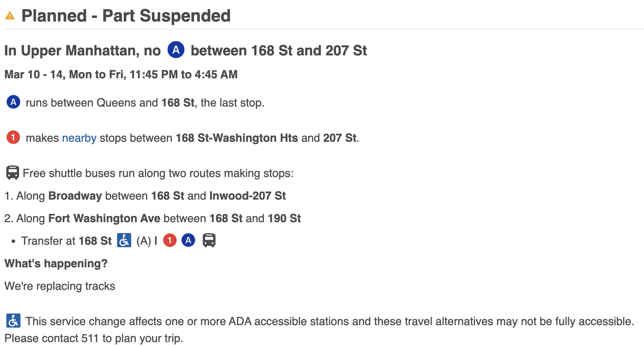Click the red 1 train bullet beside 'makes nearby stops'
644x347 pixels.
[x=13, y=137]
